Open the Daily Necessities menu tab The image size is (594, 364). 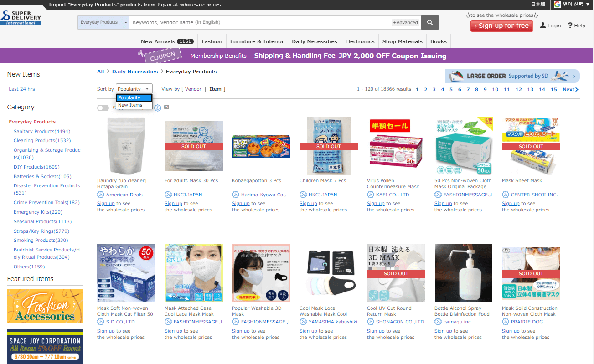point(315,41)
